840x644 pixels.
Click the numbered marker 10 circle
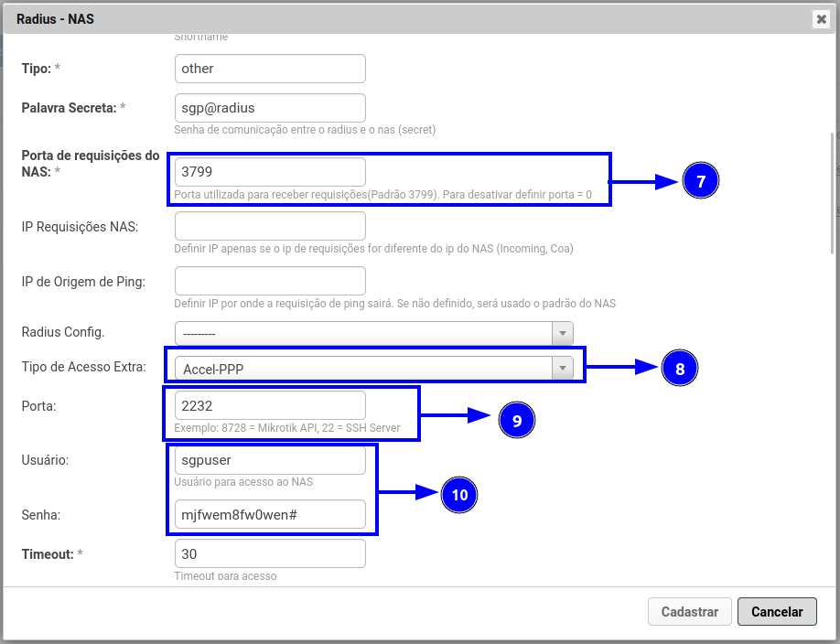[x=459, y=495]
